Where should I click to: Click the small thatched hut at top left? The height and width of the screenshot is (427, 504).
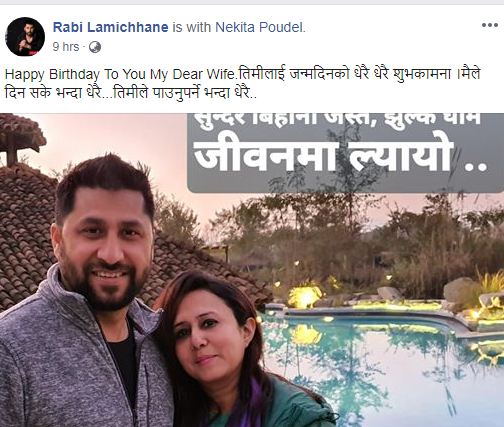coord(21,138)
